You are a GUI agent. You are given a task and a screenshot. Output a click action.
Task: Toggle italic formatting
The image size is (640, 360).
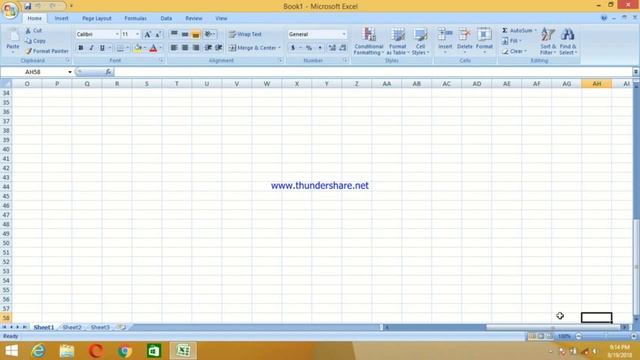pyautogui.click(x=91, y=48)
